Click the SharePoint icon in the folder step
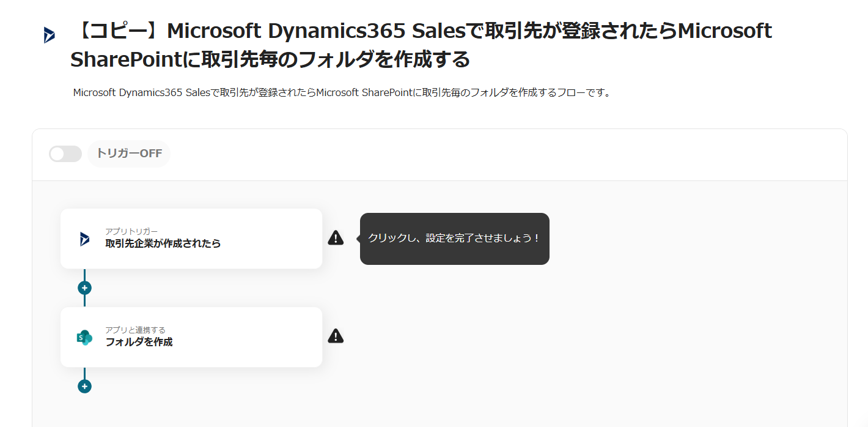 click(84, 337)
